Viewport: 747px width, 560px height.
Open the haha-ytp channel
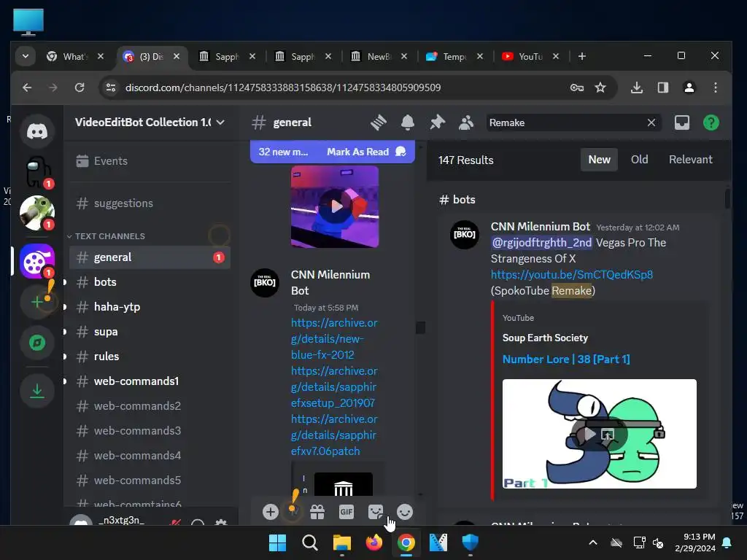tap(150, 307)
